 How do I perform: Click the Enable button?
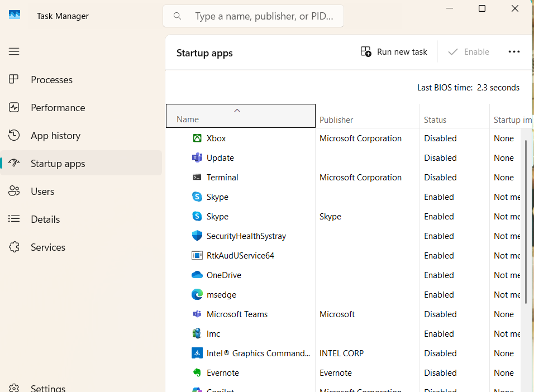tap(469, 52)
